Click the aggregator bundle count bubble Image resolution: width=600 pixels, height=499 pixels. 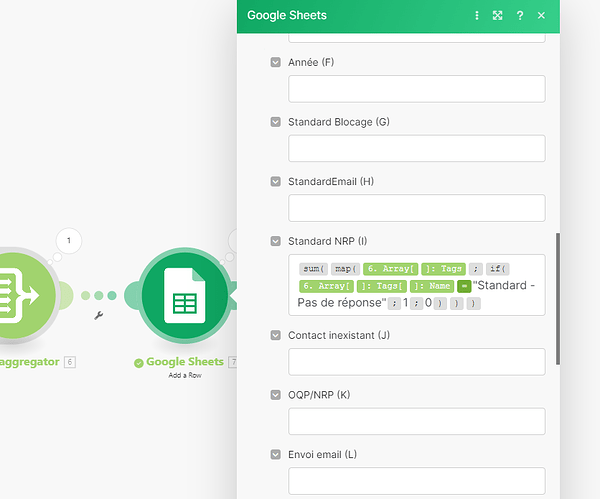click(69, 241)
